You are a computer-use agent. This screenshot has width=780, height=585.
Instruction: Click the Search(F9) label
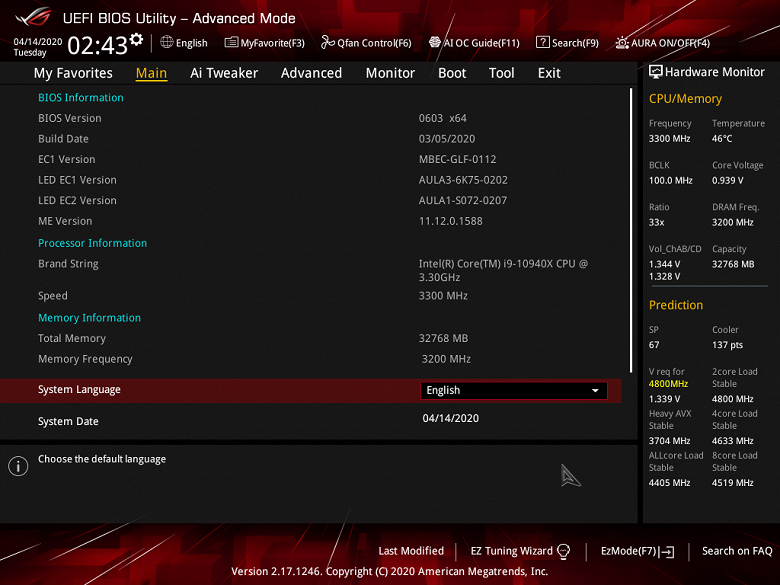575,43
